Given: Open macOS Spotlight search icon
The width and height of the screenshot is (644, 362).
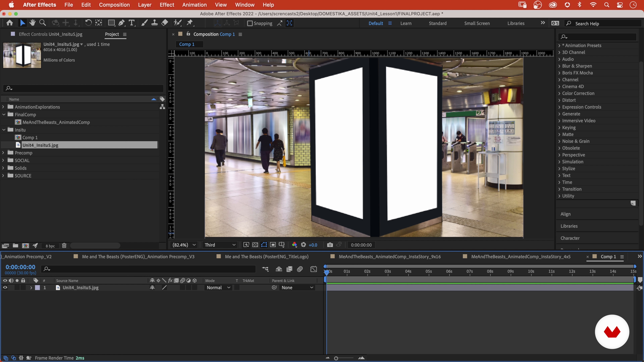Looking at the screenshot, I should (x=606, y=5).
